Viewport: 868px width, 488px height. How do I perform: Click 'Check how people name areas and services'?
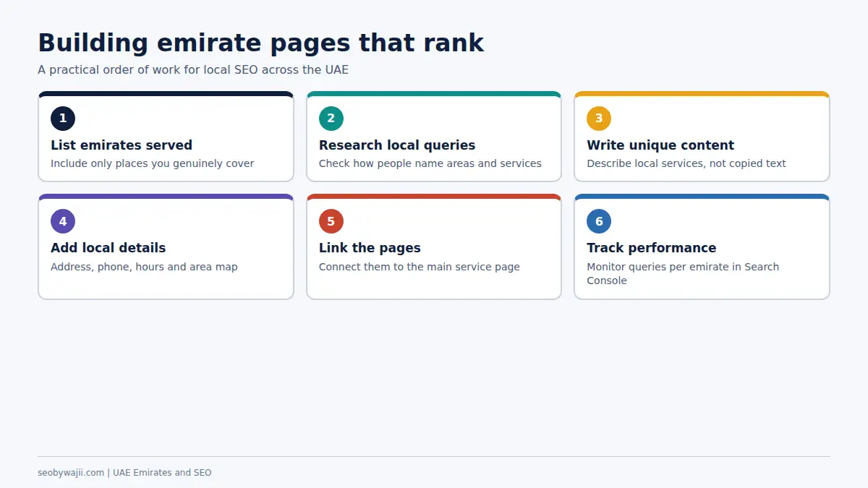pyautogui.click(x=430, y=163)
